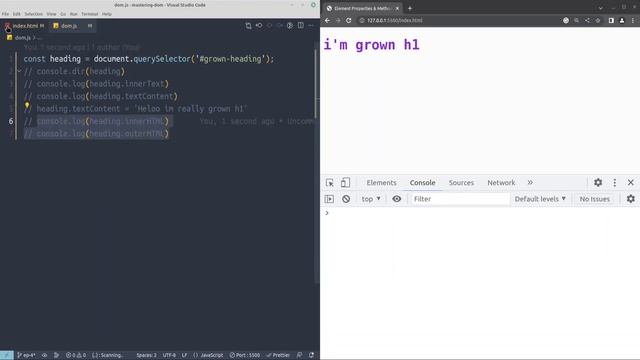Reload the browser page
The image size is (640, 360).
(x=349, y=20)
